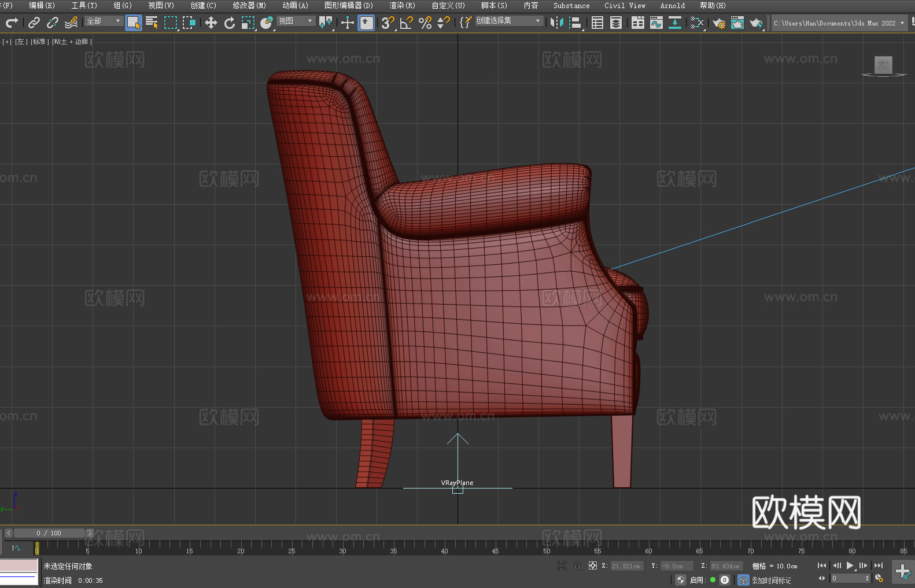Image resolution: width=915 pixels, height=588 pixels.
Task: Open the mini curve editor icon
Action: pos(16,548)
